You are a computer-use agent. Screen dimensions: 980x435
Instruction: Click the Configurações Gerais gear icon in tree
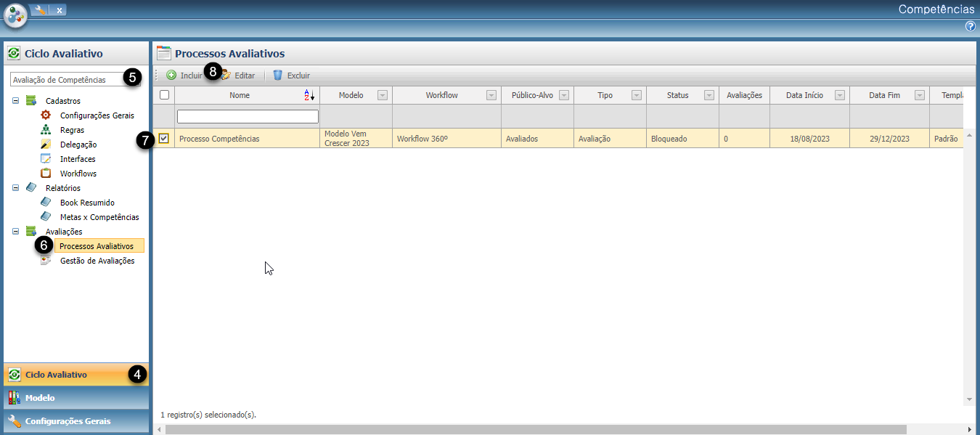point(46,115)
